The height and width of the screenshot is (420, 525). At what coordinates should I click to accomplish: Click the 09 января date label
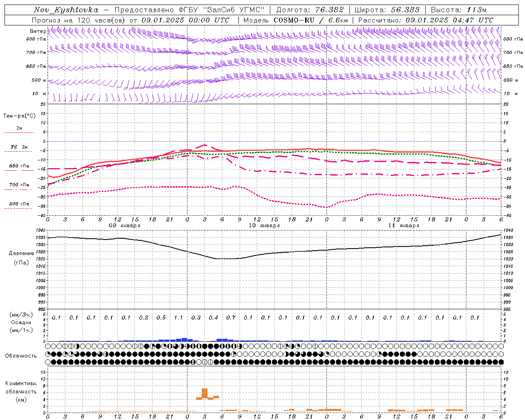pos(124,226)
